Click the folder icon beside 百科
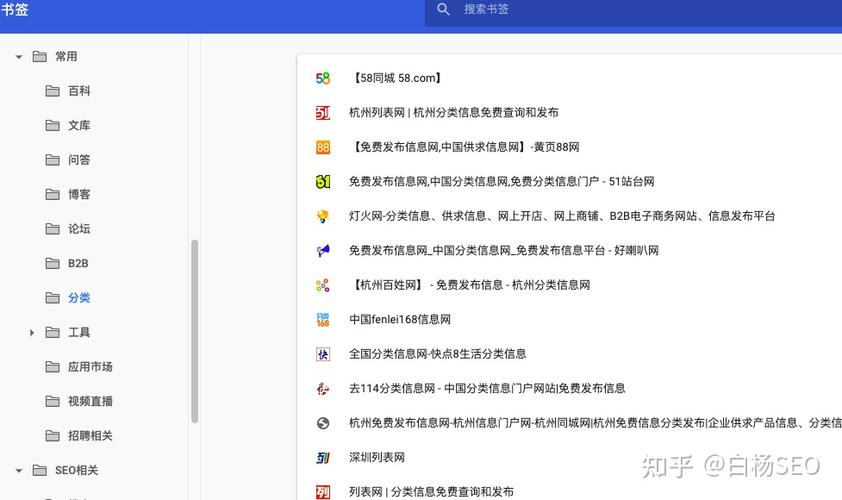Screen dimensions: 842x500 coord(53,91)
